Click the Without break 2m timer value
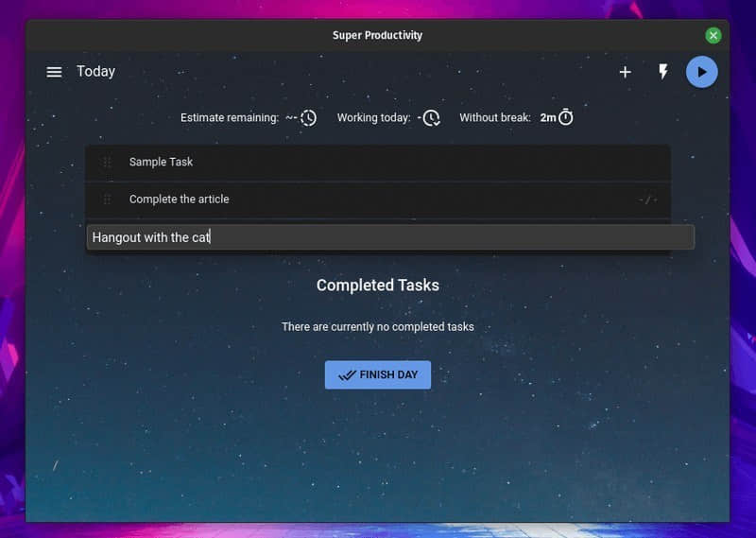 pyautogui.click(x=548, y=118)
